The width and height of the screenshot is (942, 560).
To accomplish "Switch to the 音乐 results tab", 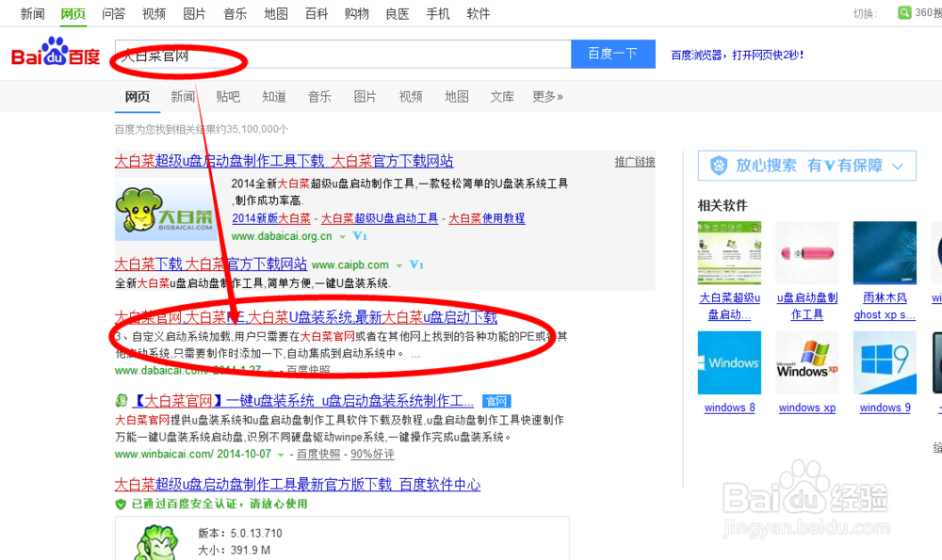I will (x=319, y=97).
